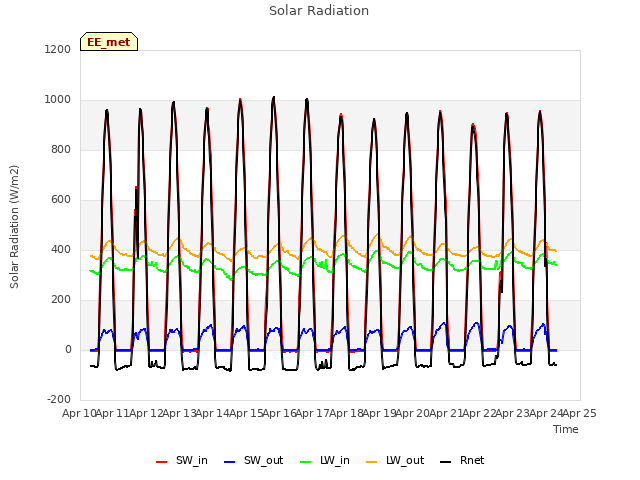This screenshot has width=640, height=480.
Task: Click the 200 y-axis tick label
Action: (61, 300)
